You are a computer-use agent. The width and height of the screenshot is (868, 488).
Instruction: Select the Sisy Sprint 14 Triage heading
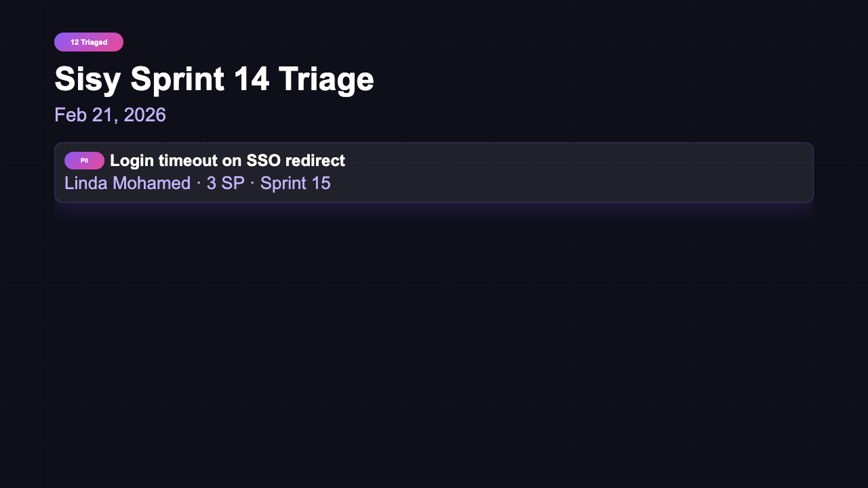click(214, 79)
